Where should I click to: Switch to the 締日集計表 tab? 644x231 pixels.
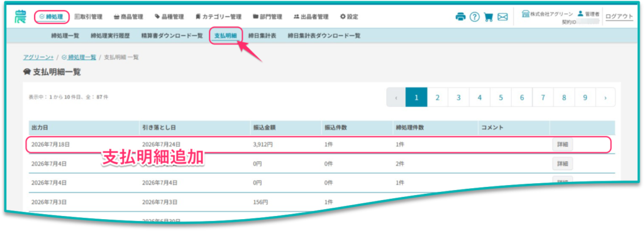(262, 36)
